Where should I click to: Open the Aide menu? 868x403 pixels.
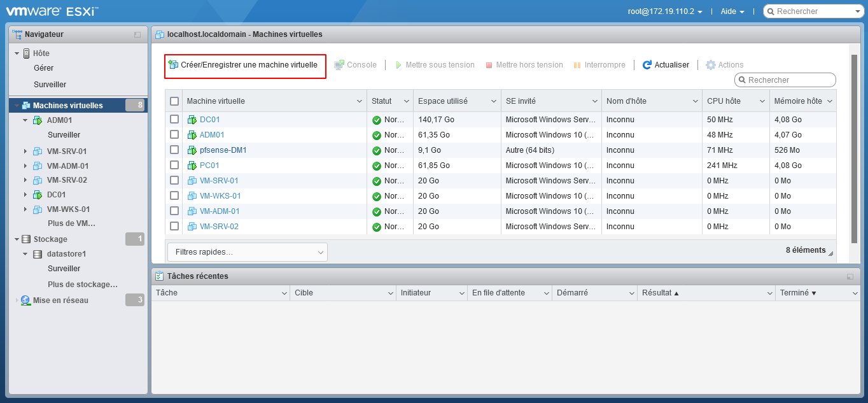click(x=732, y=11)
